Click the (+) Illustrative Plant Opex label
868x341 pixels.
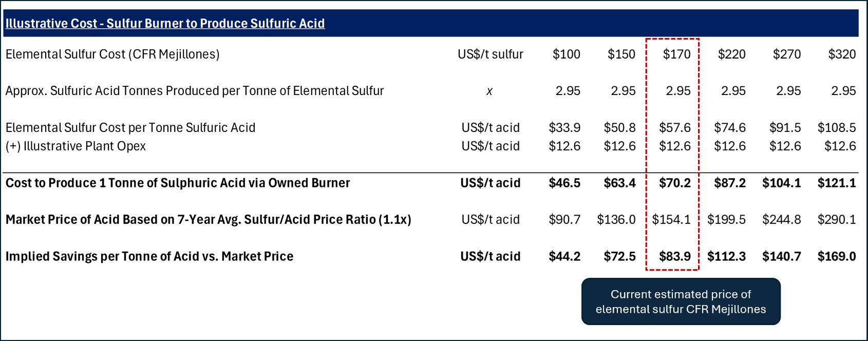pyautogui.click(x=76, y=146)
